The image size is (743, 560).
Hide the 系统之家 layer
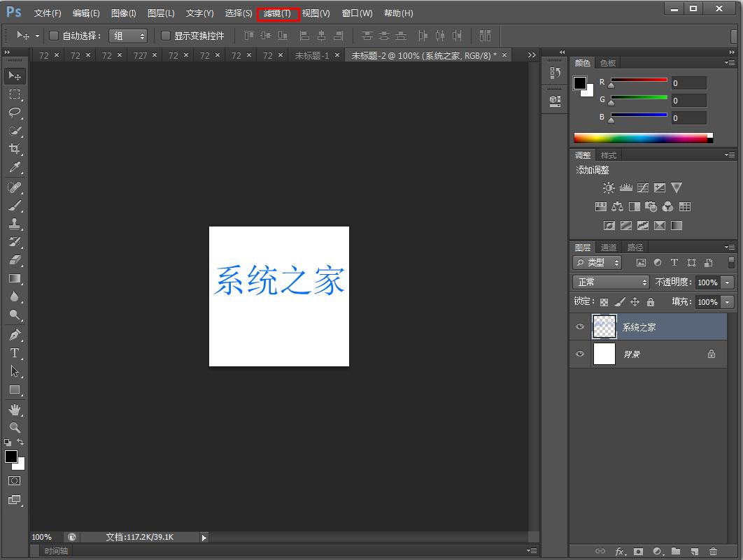point(579,326)
